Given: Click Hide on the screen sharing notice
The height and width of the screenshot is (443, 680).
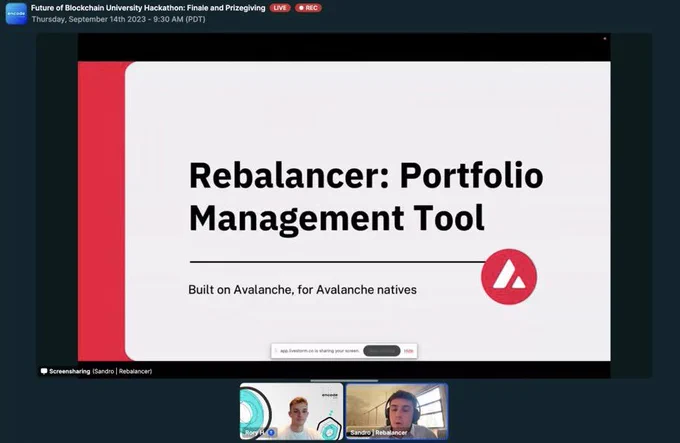Looking at the screenshot, I should tap(409, 351).
